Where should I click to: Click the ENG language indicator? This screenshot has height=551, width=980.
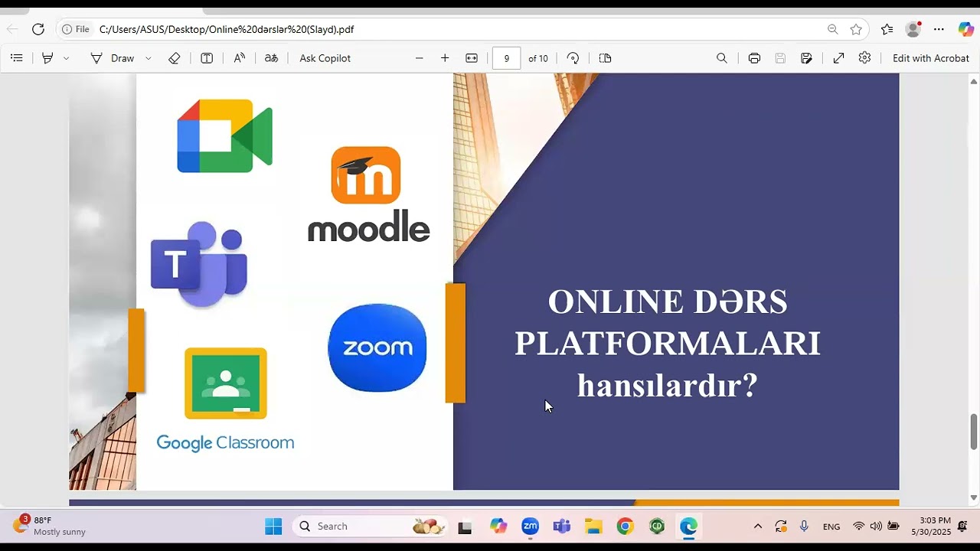coord(831,527)
